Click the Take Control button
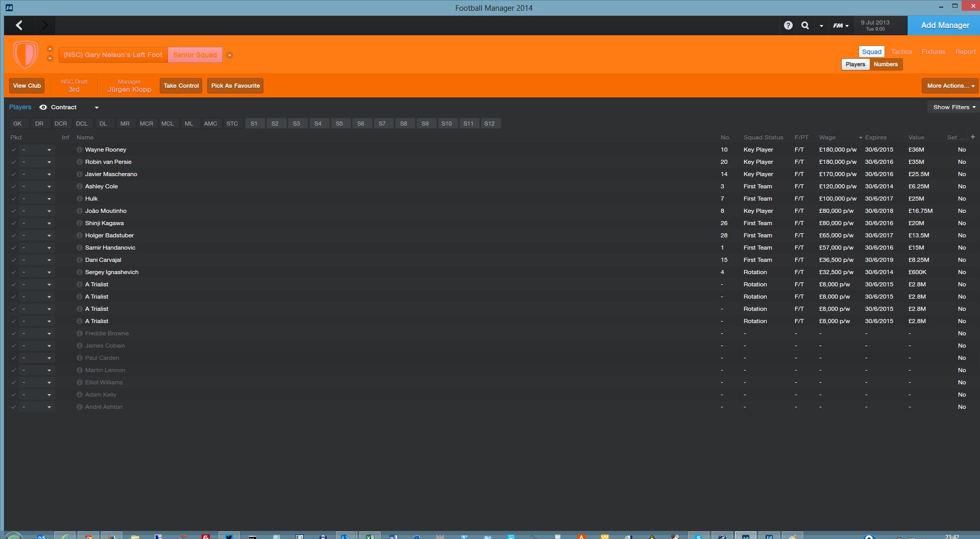This screenshot has width=980, height=539. point(181,86)
